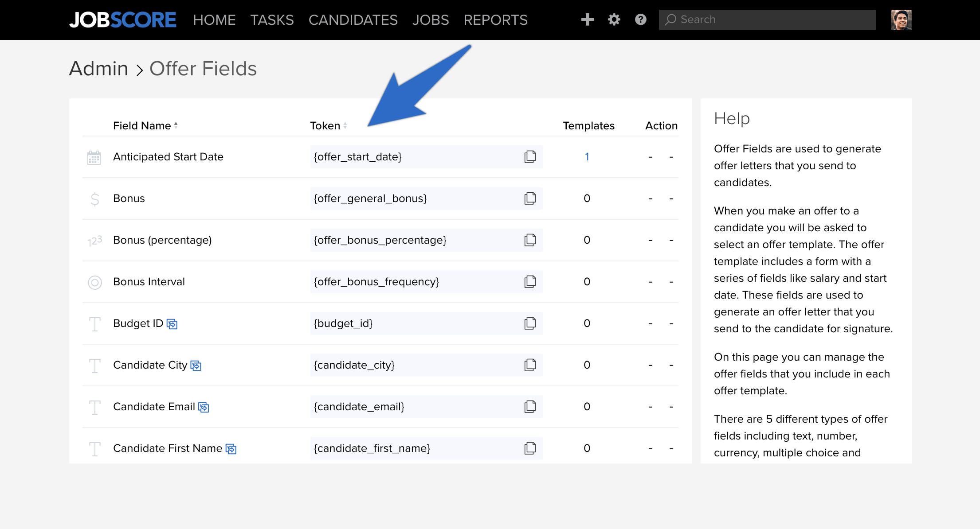Click the Candidate Email field name
Viewport: 980px width, 529px height.
pyautogui.click(x=154, y=407)
